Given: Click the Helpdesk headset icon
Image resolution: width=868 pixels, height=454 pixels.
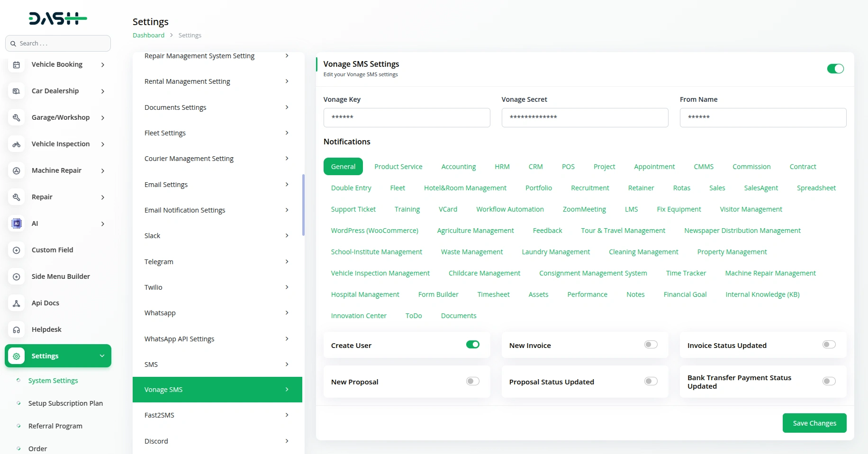Looking at the screenshot, I should coord(17,330).
